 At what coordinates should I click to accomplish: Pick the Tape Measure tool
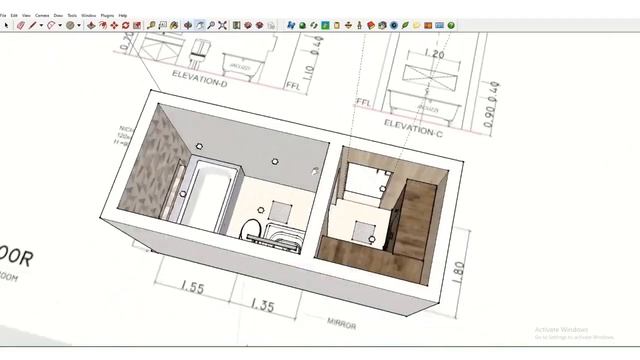151,25
